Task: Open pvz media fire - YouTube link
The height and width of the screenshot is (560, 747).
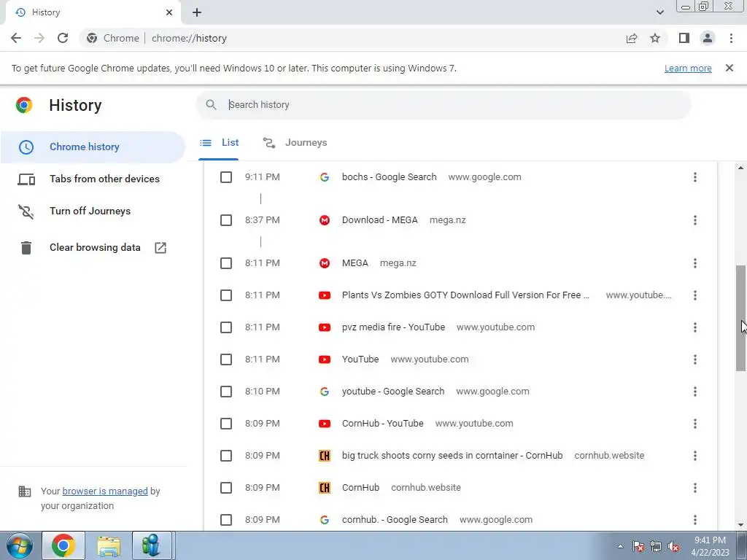Action: click(x=393, y=327)
